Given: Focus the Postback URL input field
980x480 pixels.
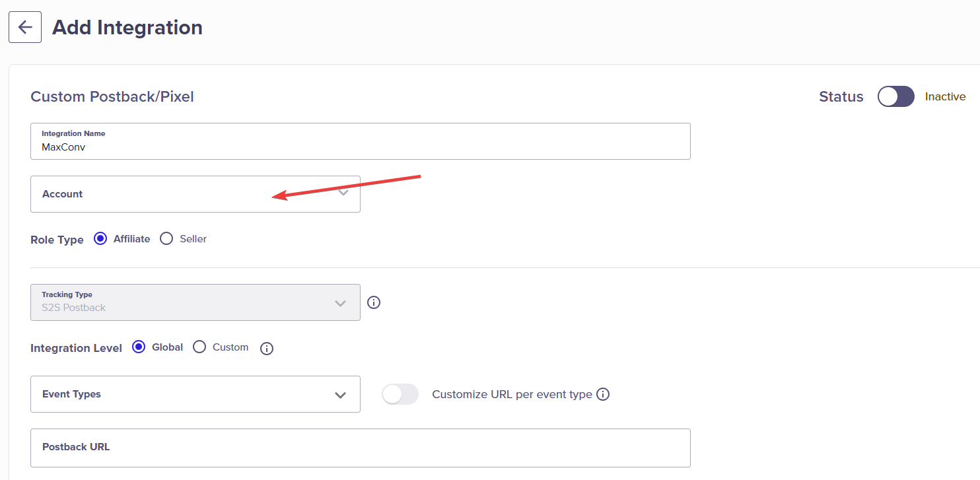Looking at the screenshot, I should click(x=361, y=448).
